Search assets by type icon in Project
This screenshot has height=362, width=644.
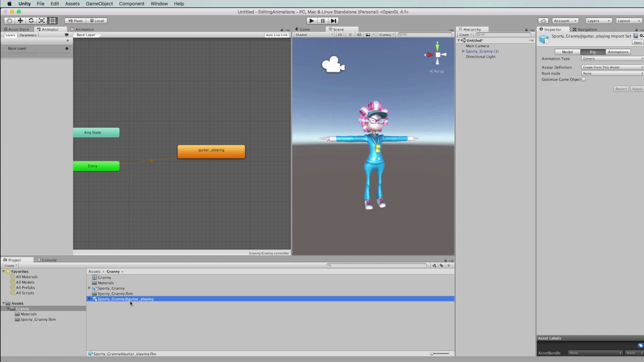pyautogui.click(x=434, y=265)
